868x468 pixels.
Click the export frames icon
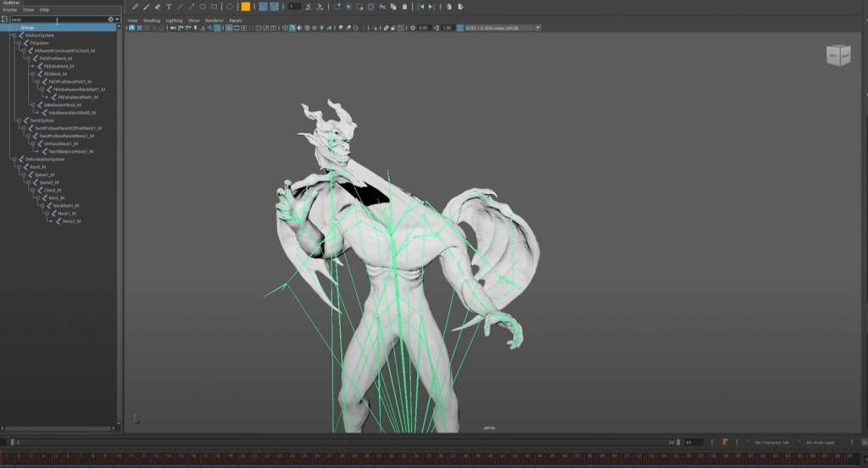(x=460, y=7)
